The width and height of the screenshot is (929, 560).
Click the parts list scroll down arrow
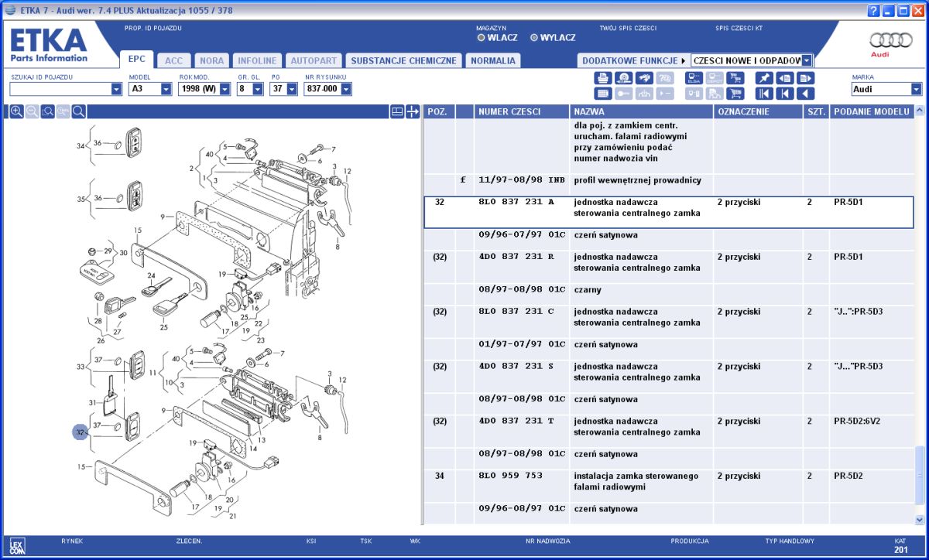click(x=920, y=520)
